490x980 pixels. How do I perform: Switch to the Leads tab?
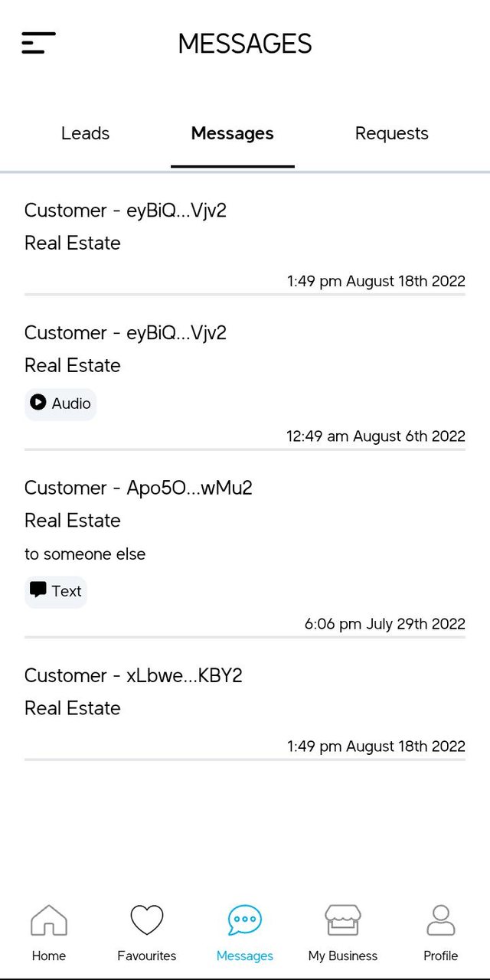coord(85,133)
